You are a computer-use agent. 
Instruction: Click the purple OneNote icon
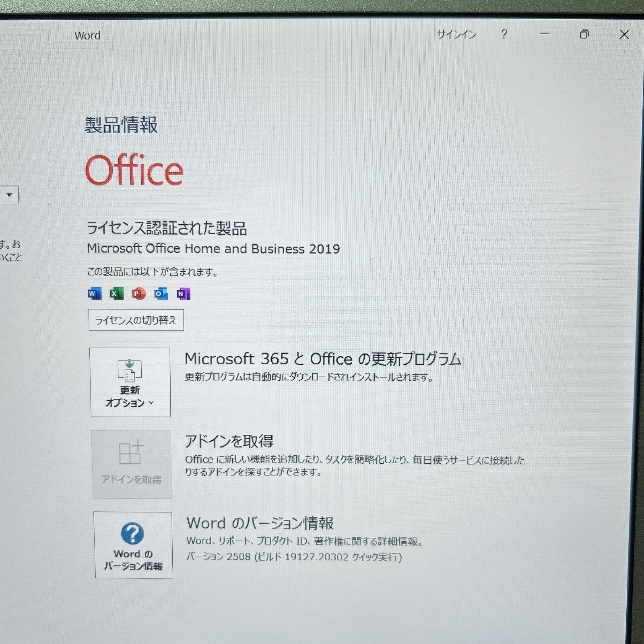click(183, 294)
